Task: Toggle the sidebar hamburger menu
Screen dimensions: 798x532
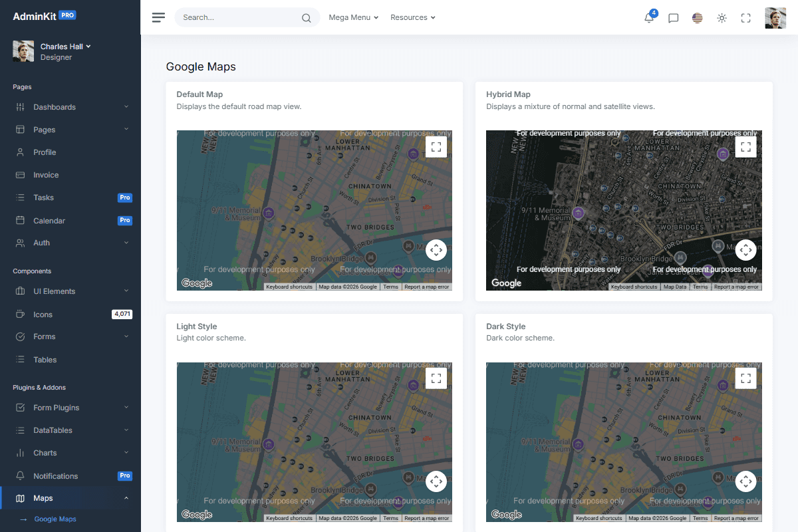Action: click(158, 17)
